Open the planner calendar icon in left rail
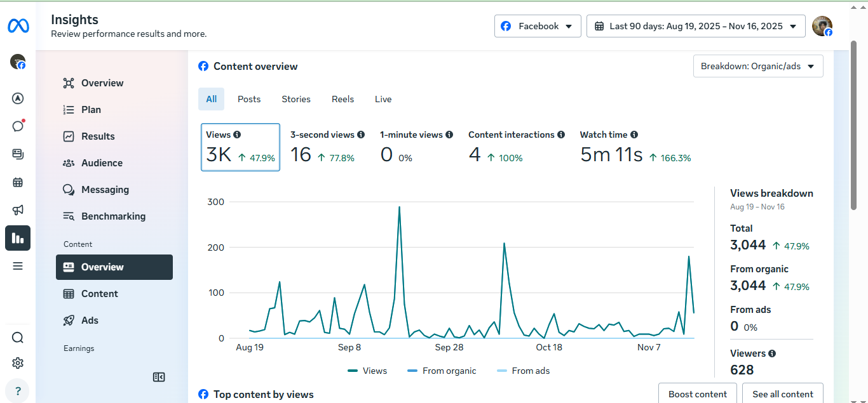 (x=18, y=183)
